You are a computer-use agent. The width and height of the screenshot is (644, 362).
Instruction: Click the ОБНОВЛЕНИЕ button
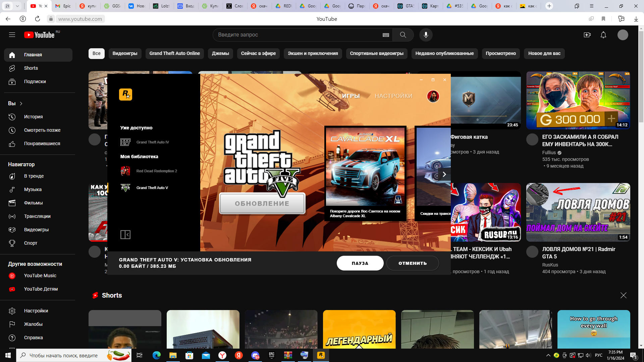[x=262, y=203]
